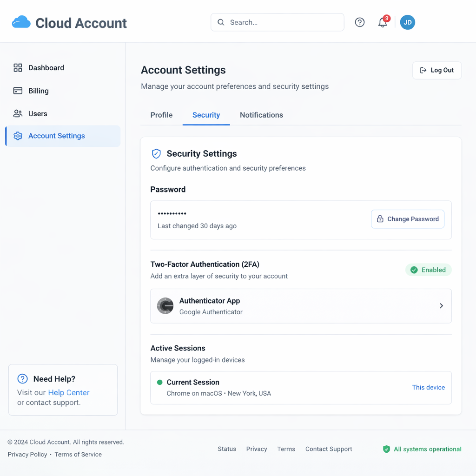Screen dimensions: 476x476
Task: Click the Contact Support footer link
Action: [x=328, y=449]
